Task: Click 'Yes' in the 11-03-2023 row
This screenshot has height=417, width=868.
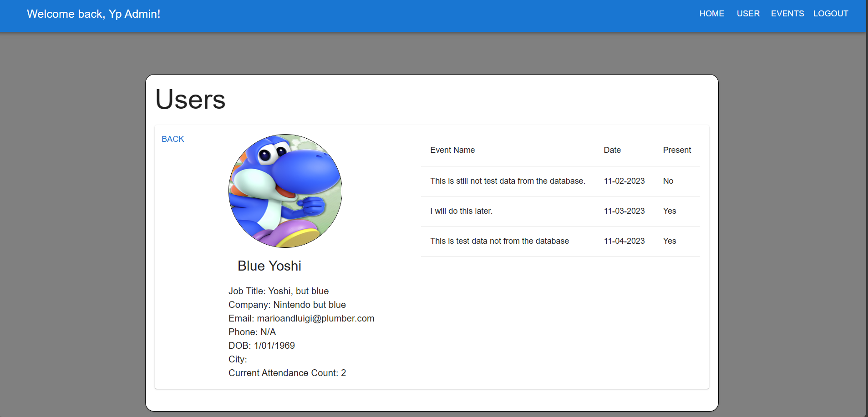Action: point(670,211)
